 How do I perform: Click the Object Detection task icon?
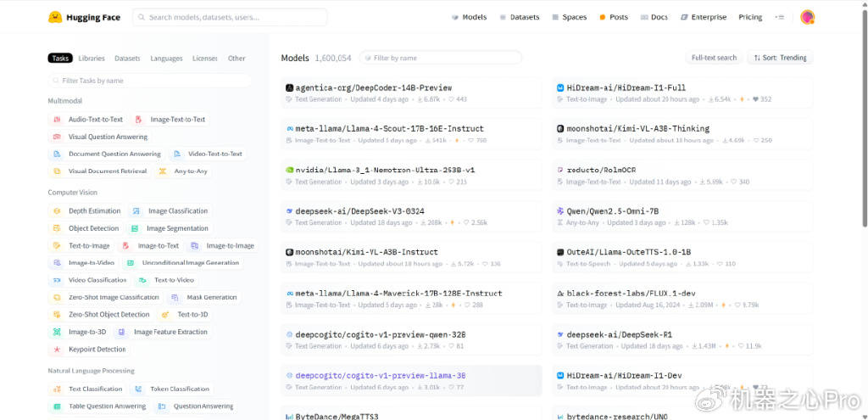pos(57,228)
